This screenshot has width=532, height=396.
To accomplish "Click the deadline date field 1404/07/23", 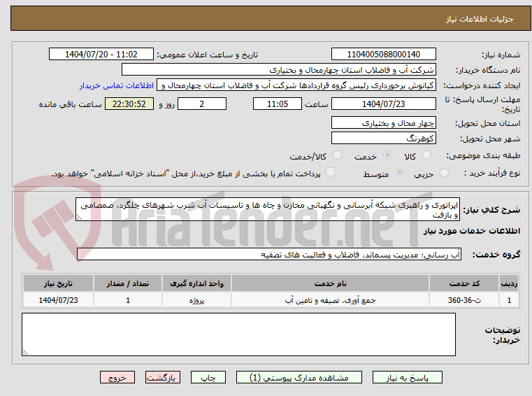I will (x=383, y=104).
